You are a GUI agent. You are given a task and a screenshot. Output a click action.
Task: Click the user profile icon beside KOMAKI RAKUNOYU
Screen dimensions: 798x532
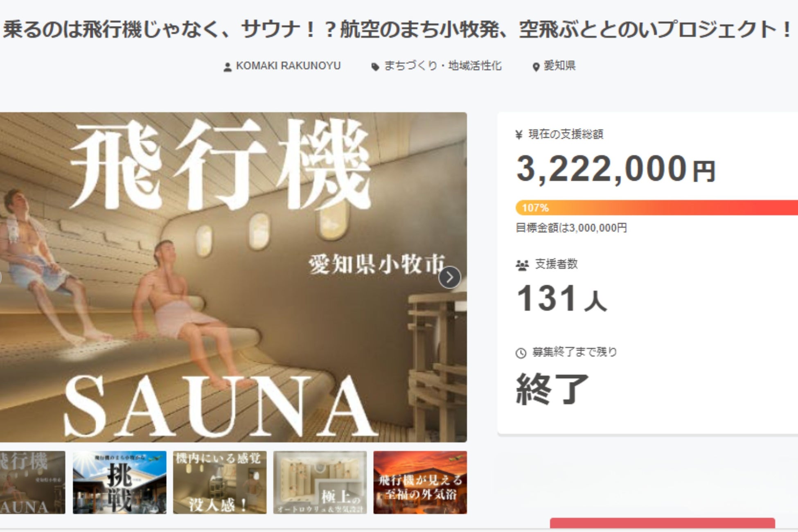click(228, 67)
